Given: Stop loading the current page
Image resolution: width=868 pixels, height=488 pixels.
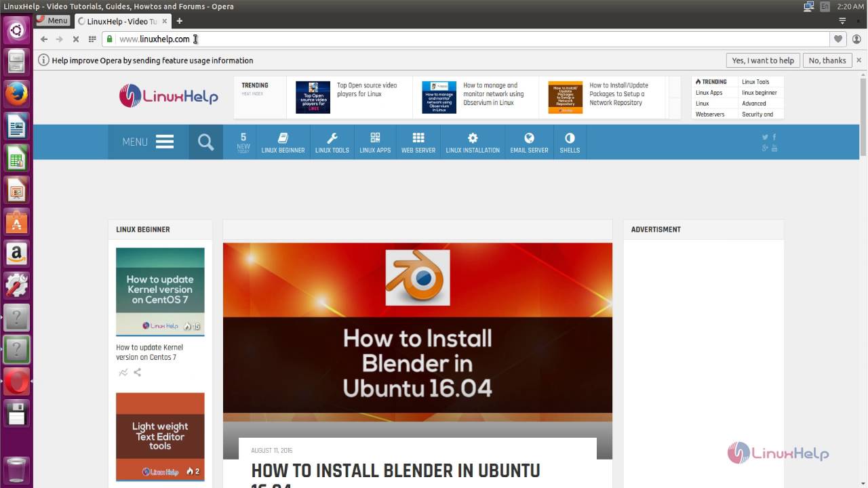Looking at the screenshot, I should click(x=76, y=39).
